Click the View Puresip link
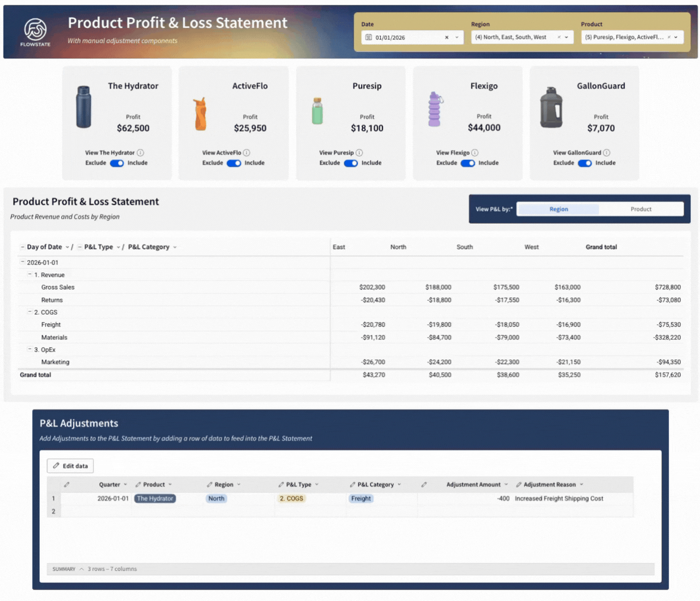Image resolution: width=700 pixels, height=601 pixels. tap(337, 152)
